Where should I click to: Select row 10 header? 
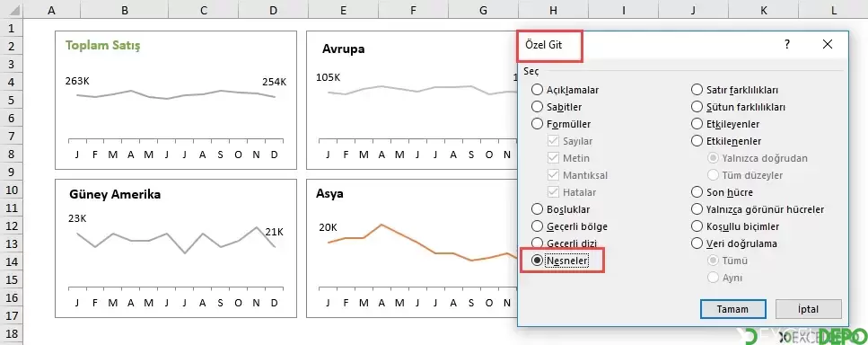12,190
